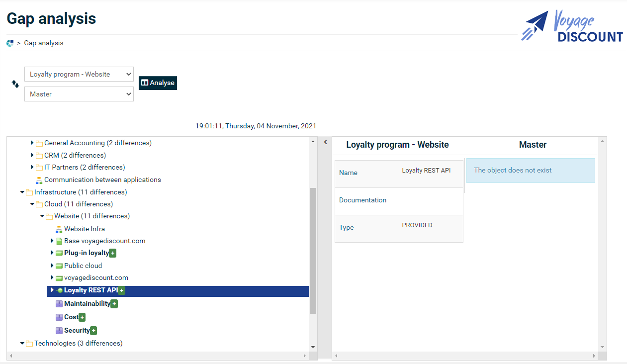Click the IT Partners folder icon
The image size is (627, 364).
click(39, 168)
